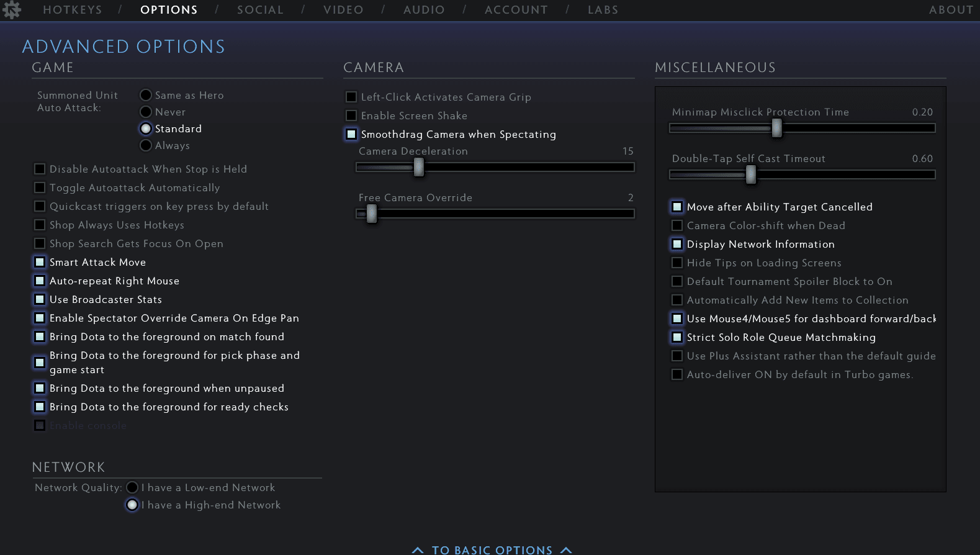Toggle foreground for pick phase and game start
980x555 pixels.
40,362
